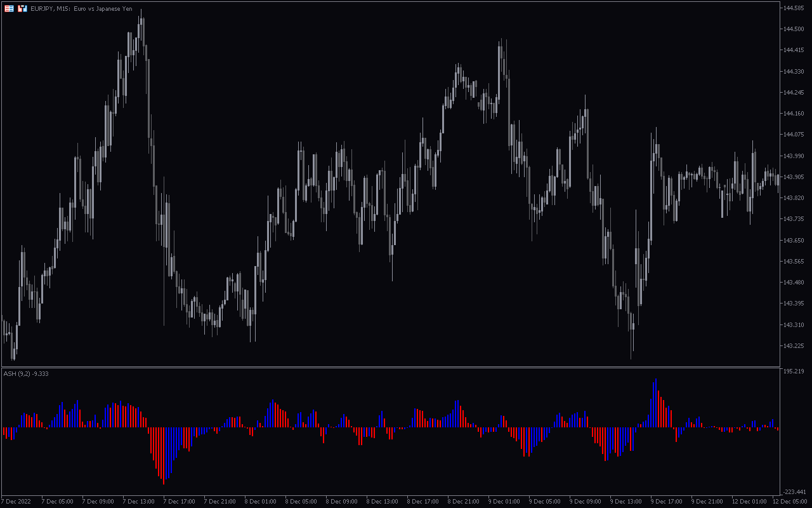Click the 9 Dec 21:00 time label
Viewport: 812px width, 508px height.
[707, 501]
